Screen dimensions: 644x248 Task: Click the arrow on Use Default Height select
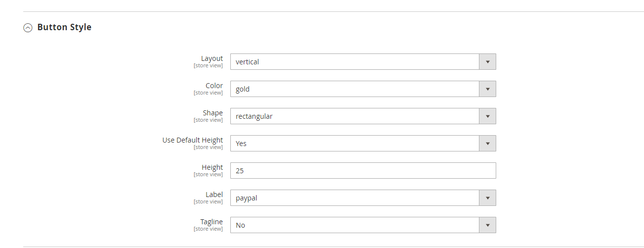pyautogui.click(x=487, y=144)
